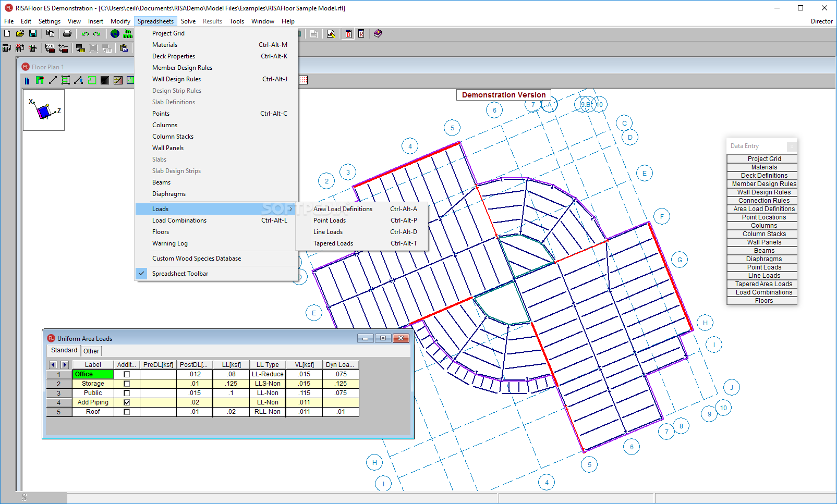
Task: Select the draw line member tool
Action: point(53,80)
